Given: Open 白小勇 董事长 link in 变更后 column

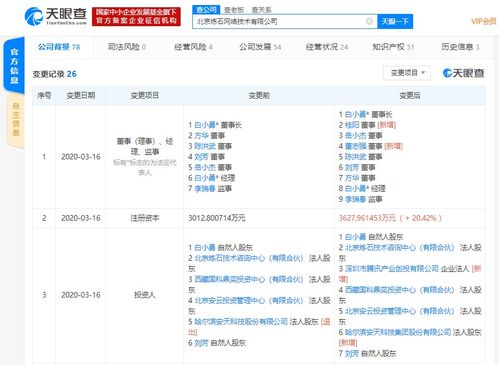Looking at the screenshot, I should 357,114.
